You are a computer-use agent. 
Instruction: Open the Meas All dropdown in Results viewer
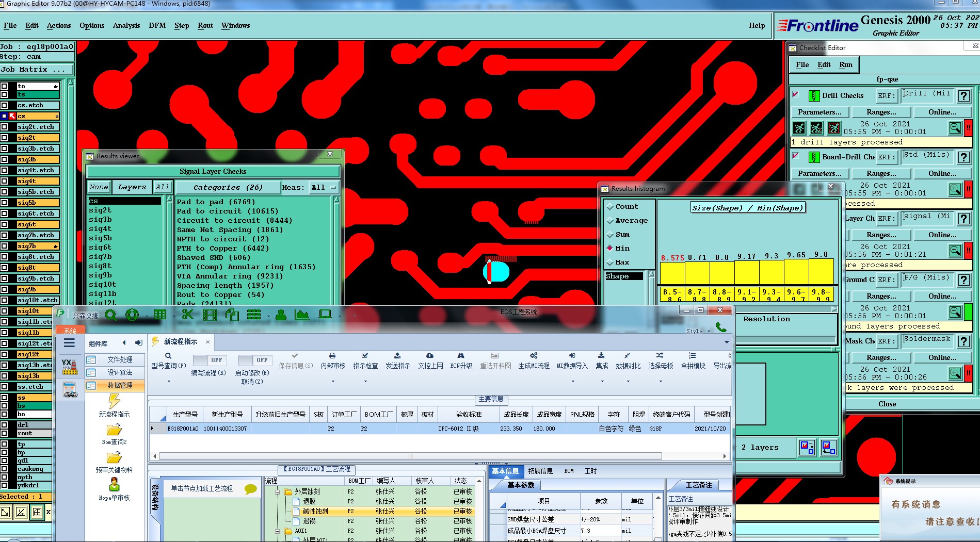[324, 188]
